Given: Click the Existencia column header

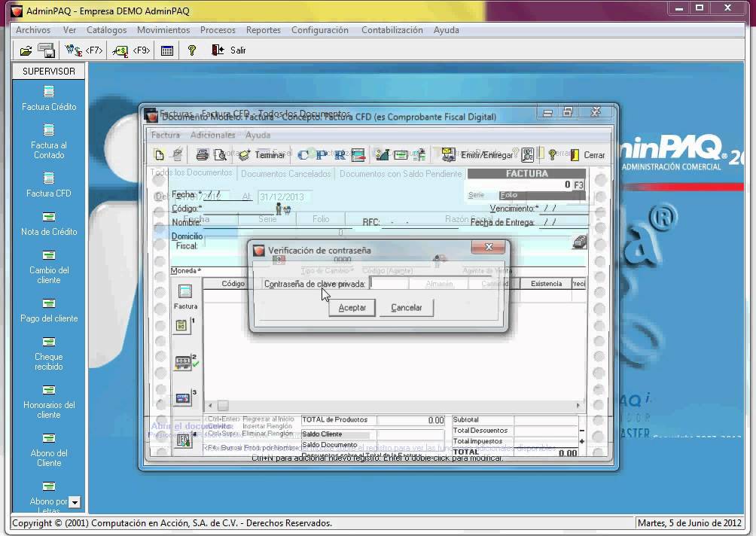Looking at the screenshot, I should [x=546, y=283].
